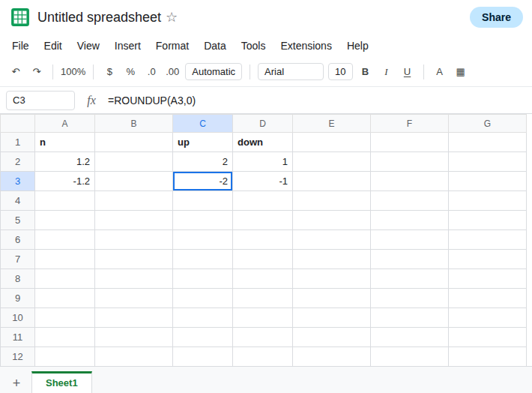The width and height of the screenshot is (532, 393).
Task: Toggle underline formatting
Action: [407, 72]
